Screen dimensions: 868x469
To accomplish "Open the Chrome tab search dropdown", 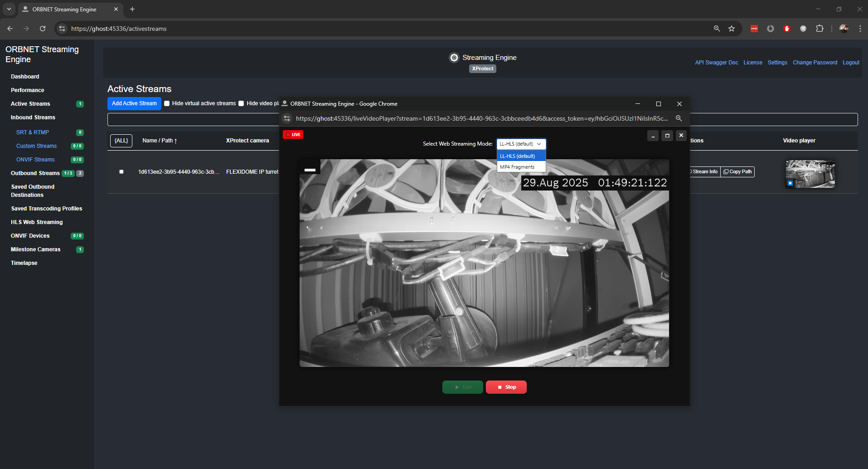I will coord(9,9).
